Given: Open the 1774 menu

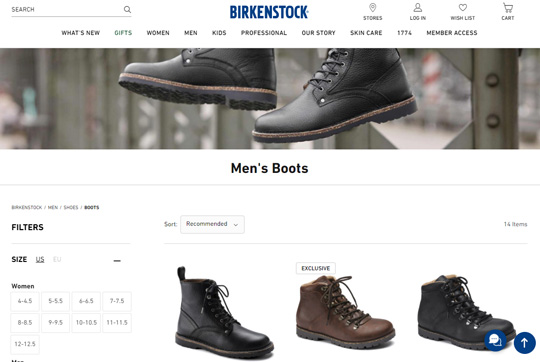Looking at the screenshot, I should tap(404, 33).
